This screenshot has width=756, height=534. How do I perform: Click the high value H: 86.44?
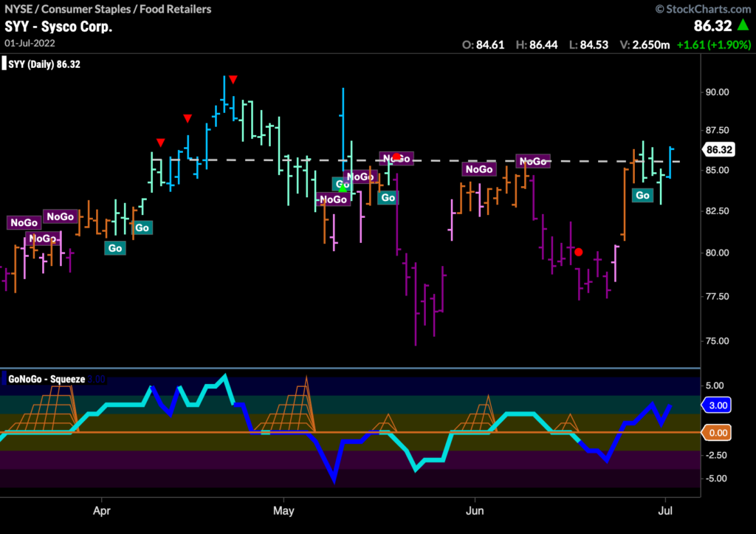coord(537,45)
